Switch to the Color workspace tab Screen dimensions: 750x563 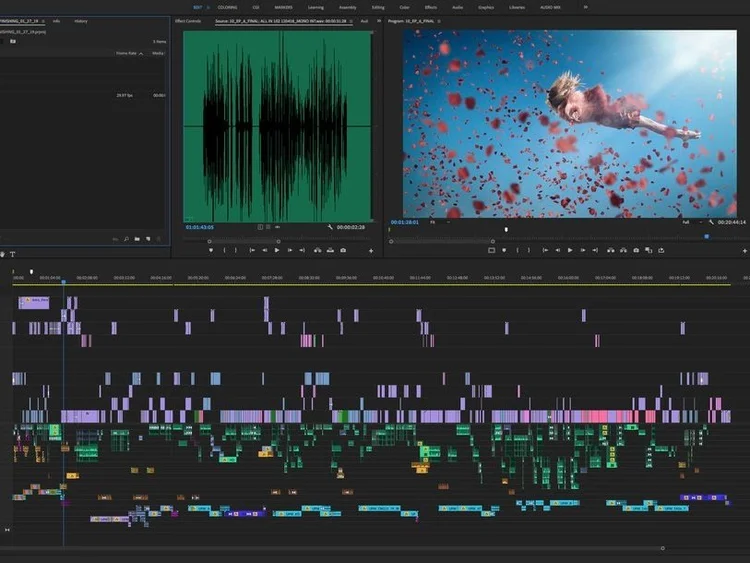click(x=404, y=7)
